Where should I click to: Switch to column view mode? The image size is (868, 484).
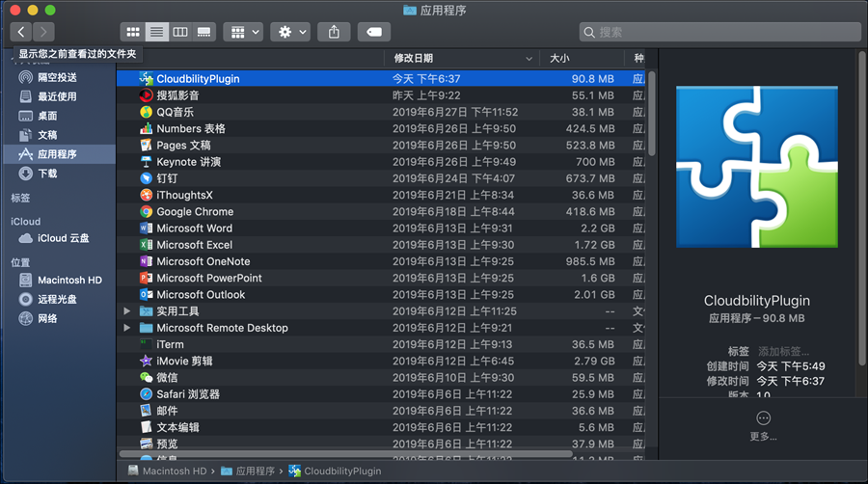179,32
